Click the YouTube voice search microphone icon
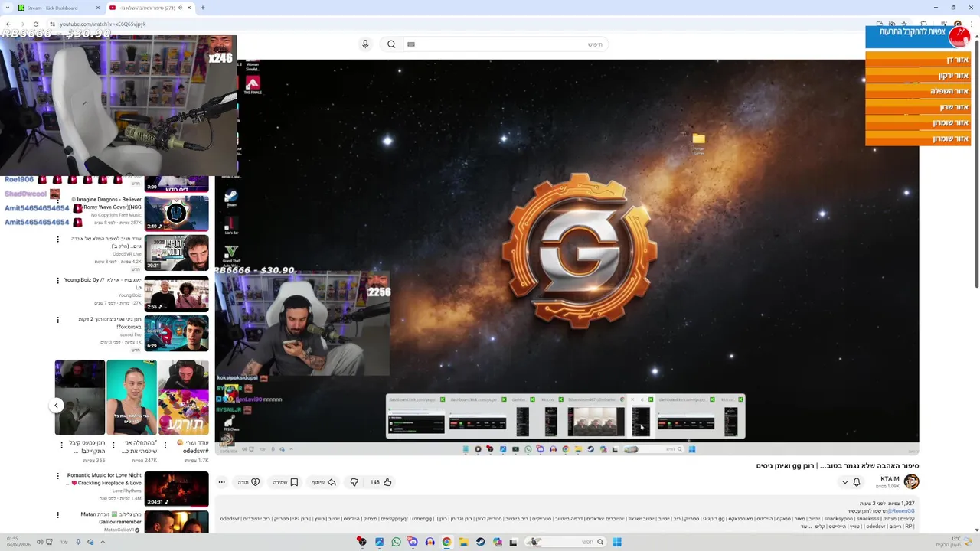Image resolution: width=980 pixels, height=551 pixels. tap(365, 44)
